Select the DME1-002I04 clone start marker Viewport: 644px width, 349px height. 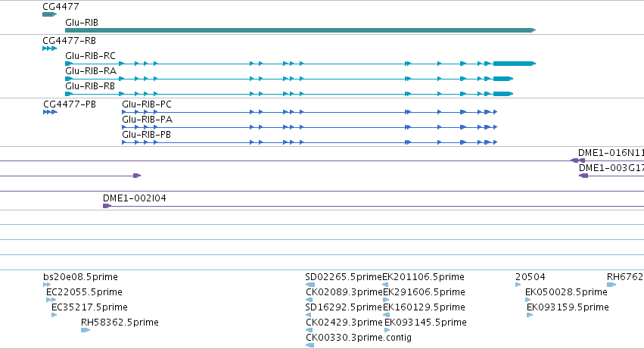point(107,206)
